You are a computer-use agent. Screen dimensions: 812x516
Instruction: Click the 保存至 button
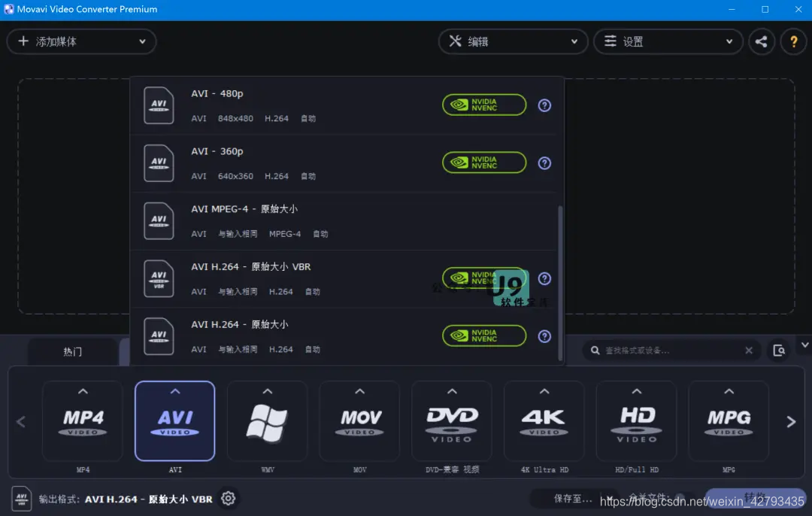(x=573, y=499)
